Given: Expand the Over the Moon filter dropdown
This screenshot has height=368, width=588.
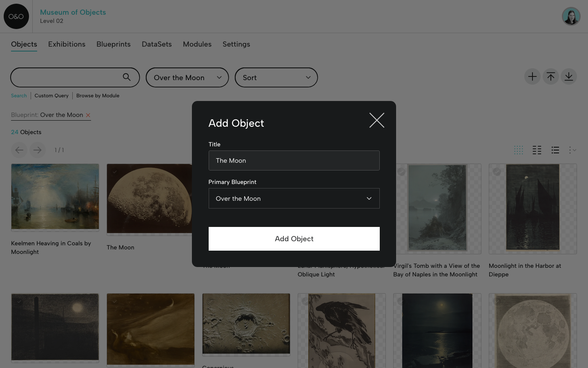Looking at the screenshot, I should pos(187,77).
